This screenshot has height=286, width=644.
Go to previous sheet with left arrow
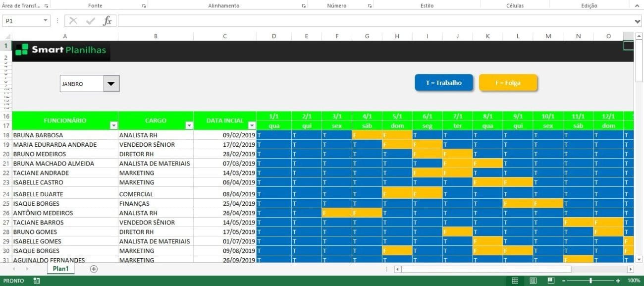[x=13, y=269]
